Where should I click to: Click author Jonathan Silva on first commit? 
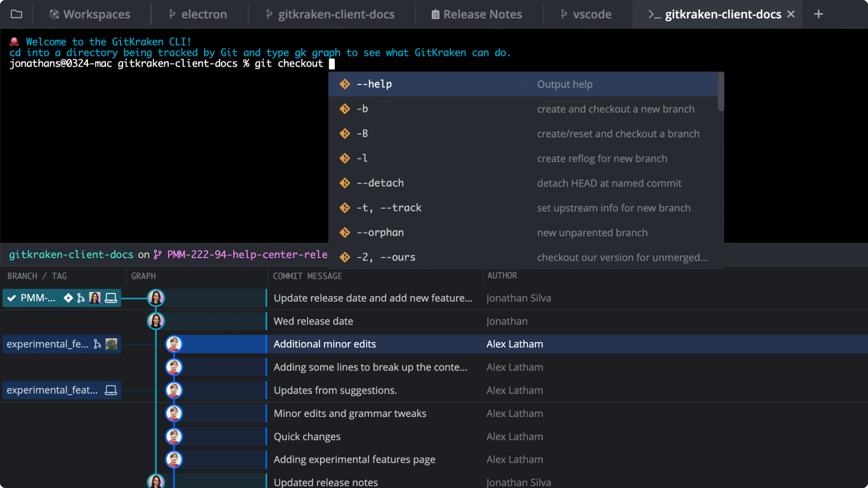click(519, 298)
